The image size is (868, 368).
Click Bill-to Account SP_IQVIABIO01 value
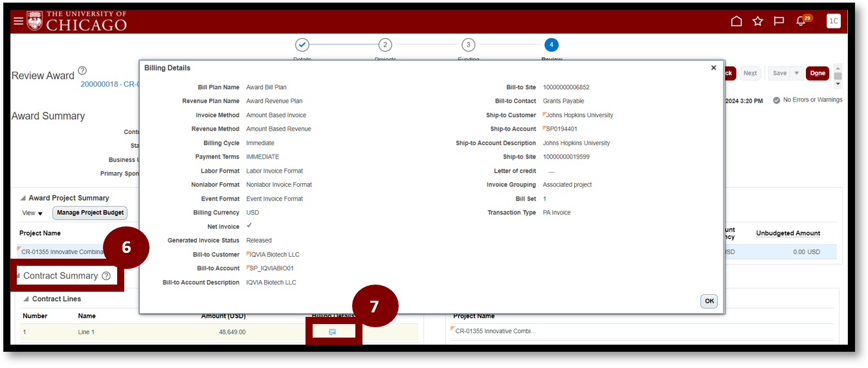point(271,268)
